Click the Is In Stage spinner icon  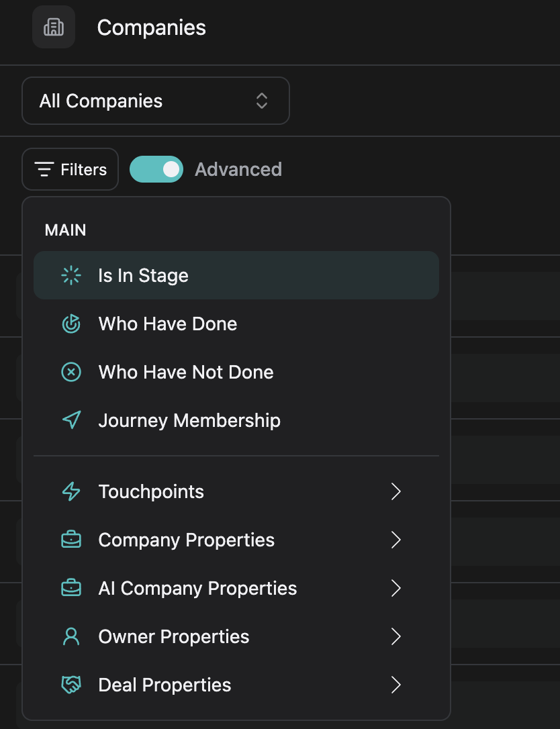tap(71, 275)
